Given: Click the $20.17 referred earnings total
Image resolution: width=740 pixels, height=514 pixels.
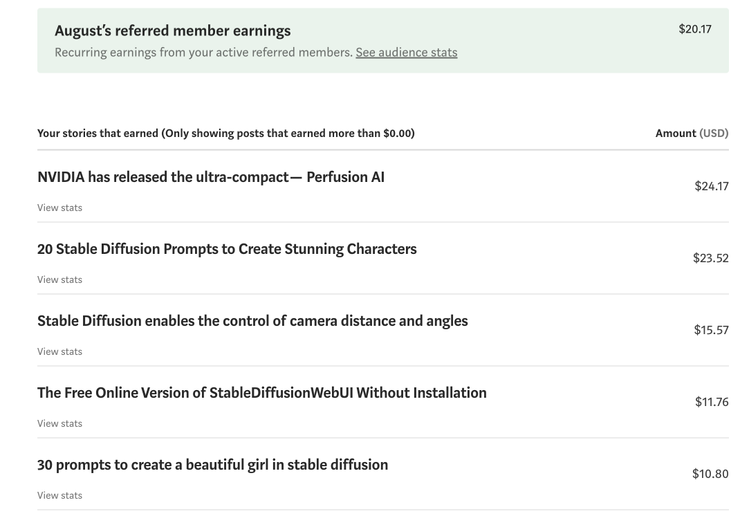Looking at the screenshot, I should (695, 29).
